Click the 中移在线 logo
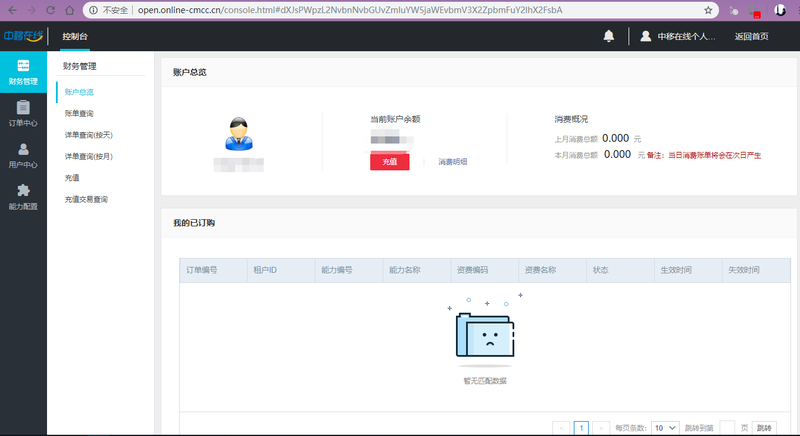Viewport: 800px width, 436px height. tap(25, 35)
